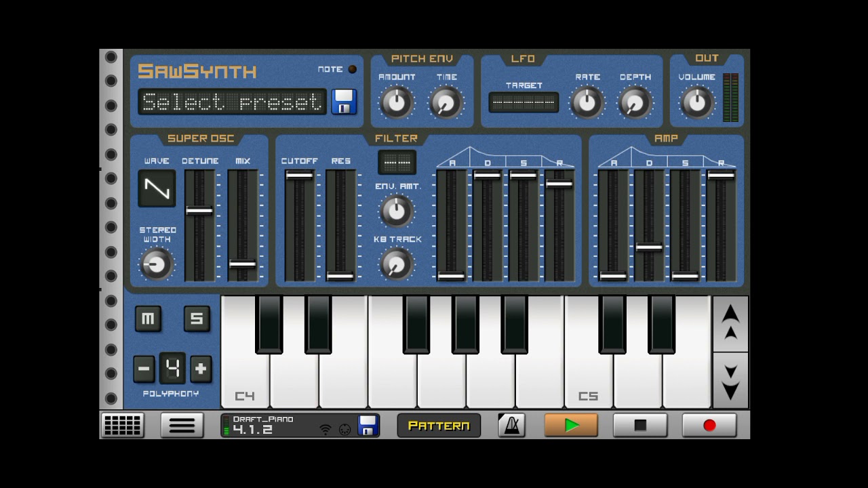Adjust the Pitch Env TIME knob

click(446, 102)
